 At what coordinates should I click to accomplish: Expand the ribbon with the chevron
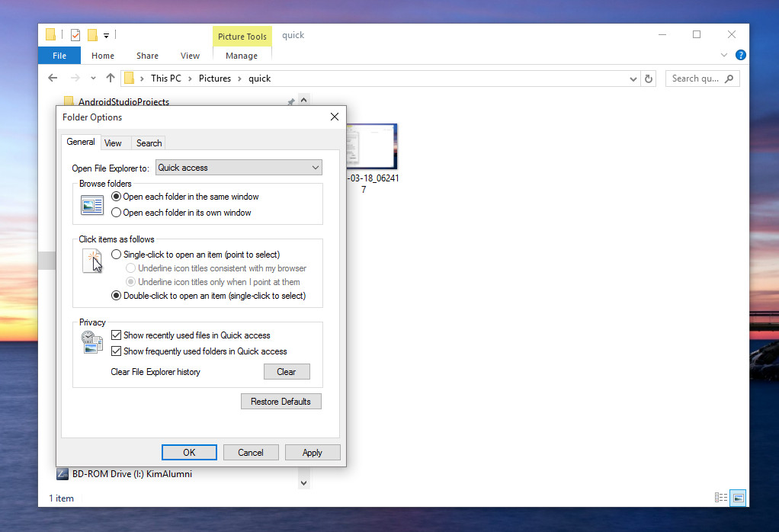tap(724, 55)
